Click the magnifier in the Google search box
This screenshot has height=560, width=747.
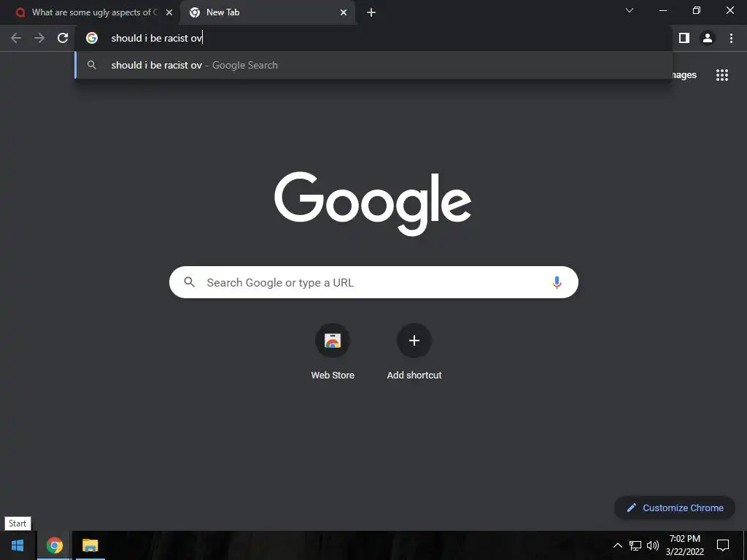pos(190,282)
